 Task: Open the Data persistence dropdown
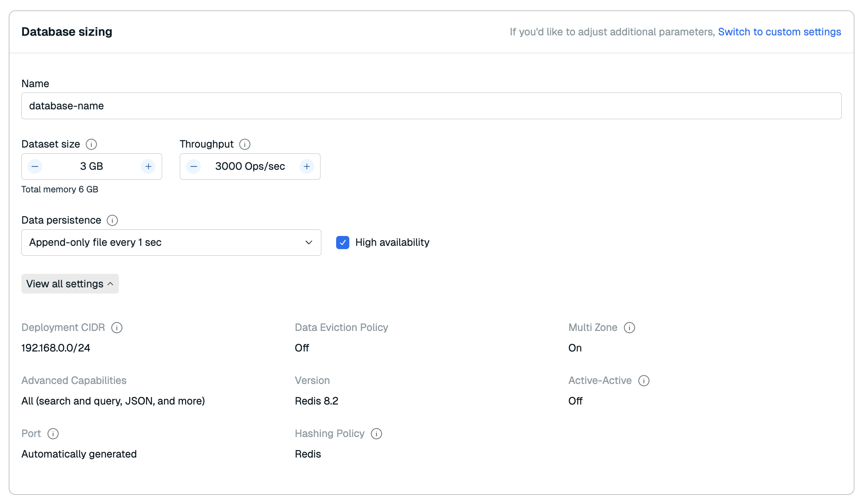coord(171,243)
